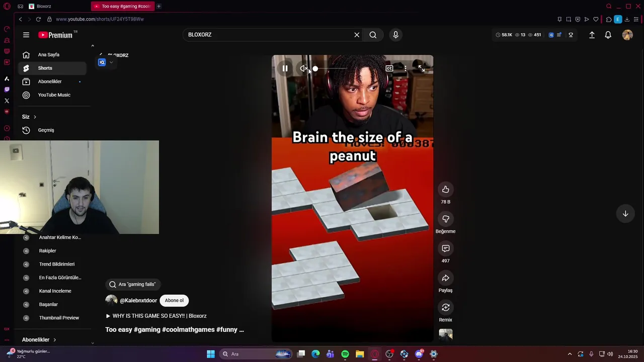This screenshot has height=362, width=644.
Task: Open browser extensions puzzle icon
Action: [x=609, y=19]
